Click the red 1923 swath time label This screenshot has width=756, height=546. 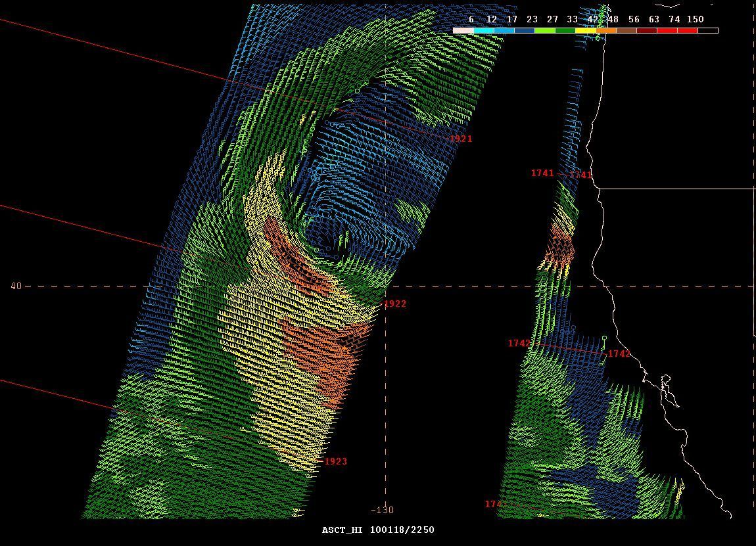tap(336, 461)
